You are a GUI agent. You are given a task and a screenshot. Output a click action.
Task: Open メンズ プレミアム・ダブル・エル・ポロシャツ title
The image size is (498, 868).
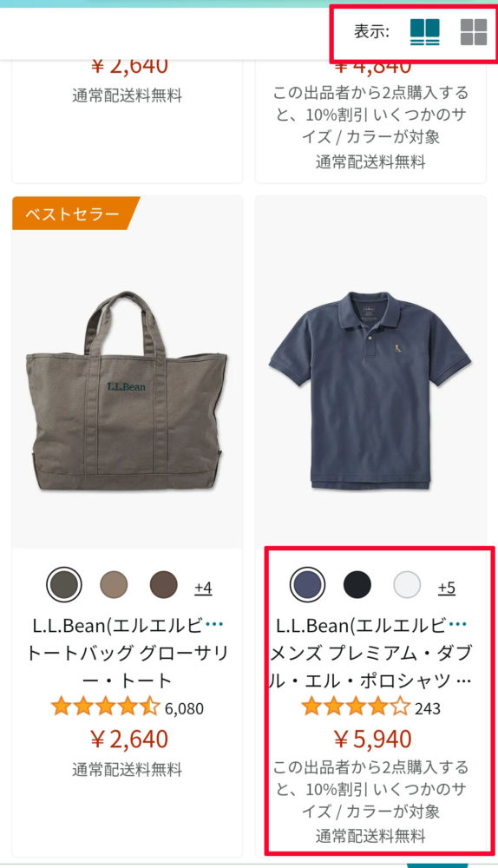tap(370, 667)
